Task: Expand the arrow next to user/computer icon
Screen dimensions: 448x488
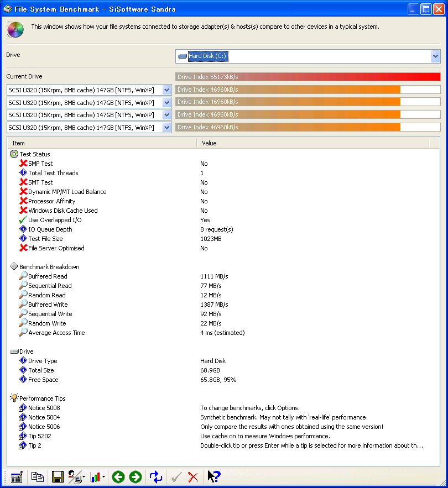Action: [84, 477]
